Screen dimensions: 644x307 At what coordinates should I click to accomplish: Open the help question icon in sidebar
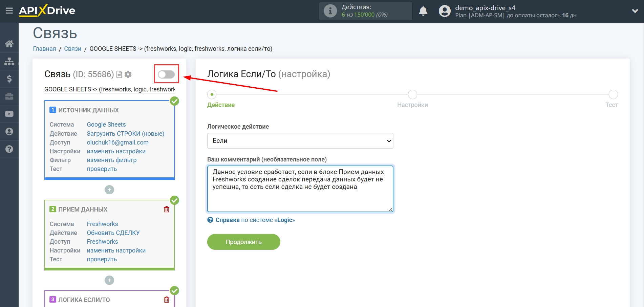tap(9, 149)
